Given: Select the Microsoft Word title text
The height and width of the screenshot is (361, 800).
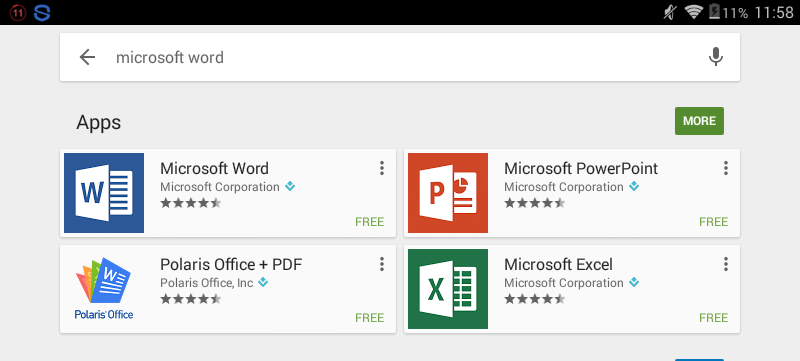Looking at the screenshot, I should (214, 168).
